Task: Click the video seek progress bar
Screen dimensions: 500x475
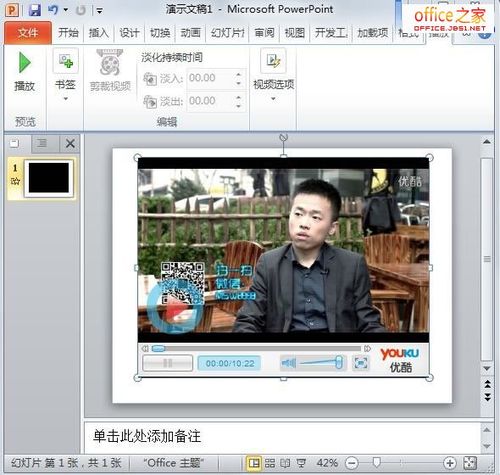Action: (256, 349)
